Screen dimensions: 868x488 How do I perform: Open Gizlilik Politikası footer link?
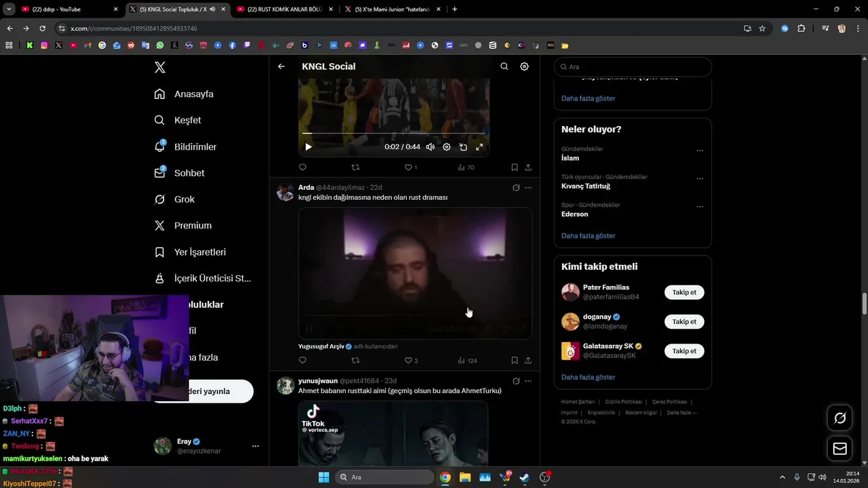point(624,402)
